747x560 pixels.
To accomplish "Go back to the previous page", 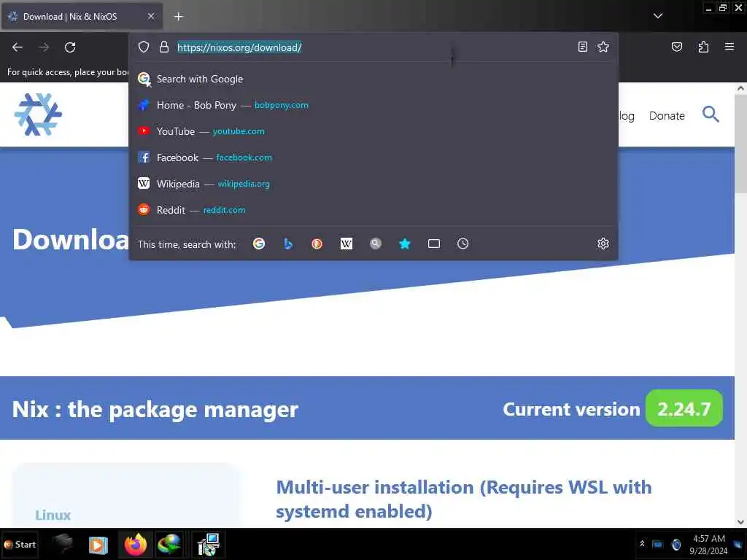I will (18, 47).
